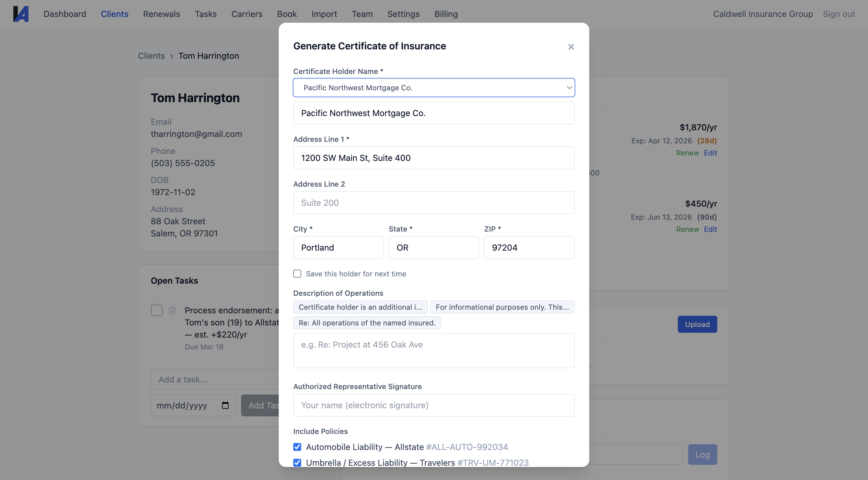
Task: Open the Billing nav item
Action: click(x=446, y=14)
